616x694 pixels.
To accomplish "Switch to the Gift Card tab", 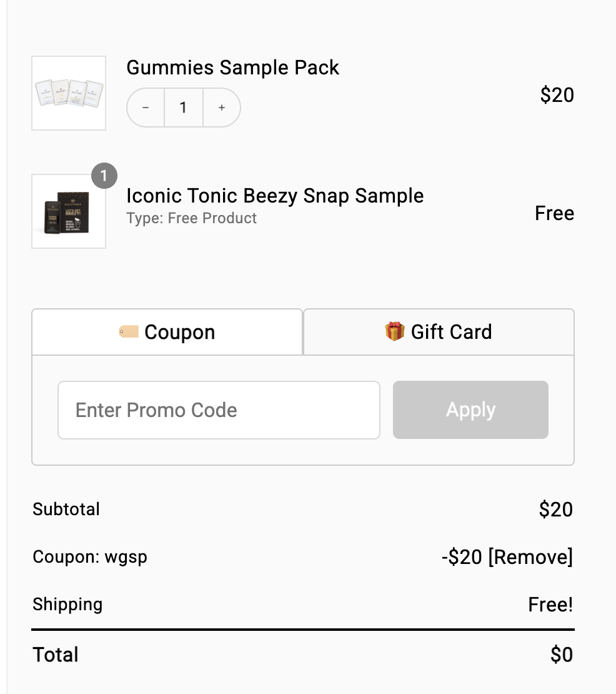I will click(x=439, y=332).
